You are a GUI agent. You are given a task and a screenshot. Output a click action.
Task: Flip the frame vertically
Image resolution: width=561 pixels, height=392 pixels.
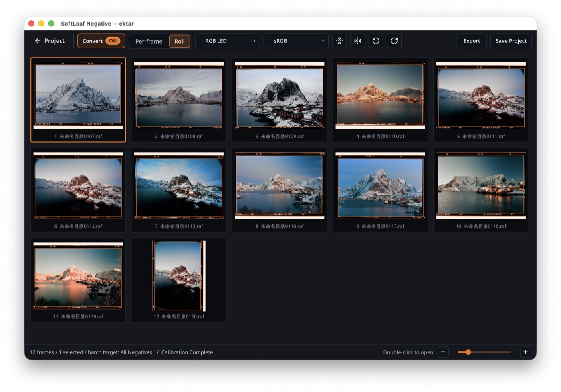click(339, 41)
